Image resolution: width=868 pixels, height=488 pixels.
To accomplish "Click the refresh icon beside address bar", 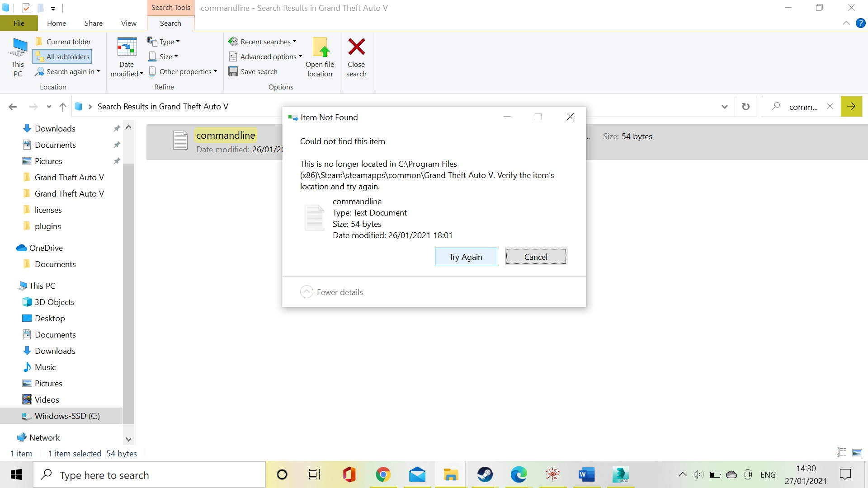I will click(x=745, y=107).
